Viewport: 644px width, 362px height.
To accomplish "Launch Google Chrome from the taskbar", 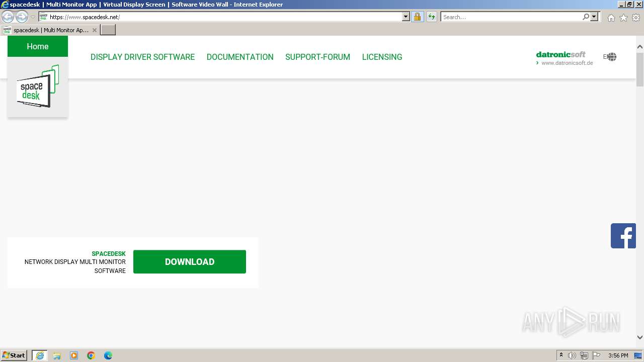I will point(91,355).
